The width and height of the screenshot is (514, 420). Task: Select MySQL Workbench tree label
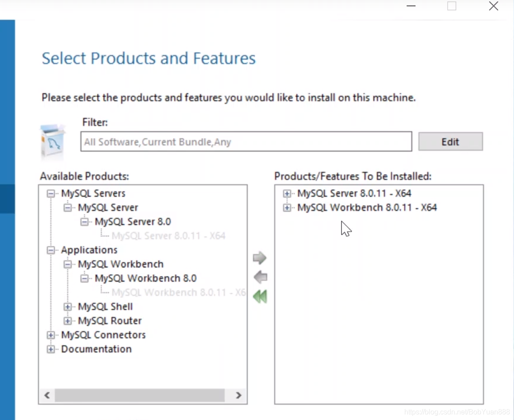click(121, 264)
